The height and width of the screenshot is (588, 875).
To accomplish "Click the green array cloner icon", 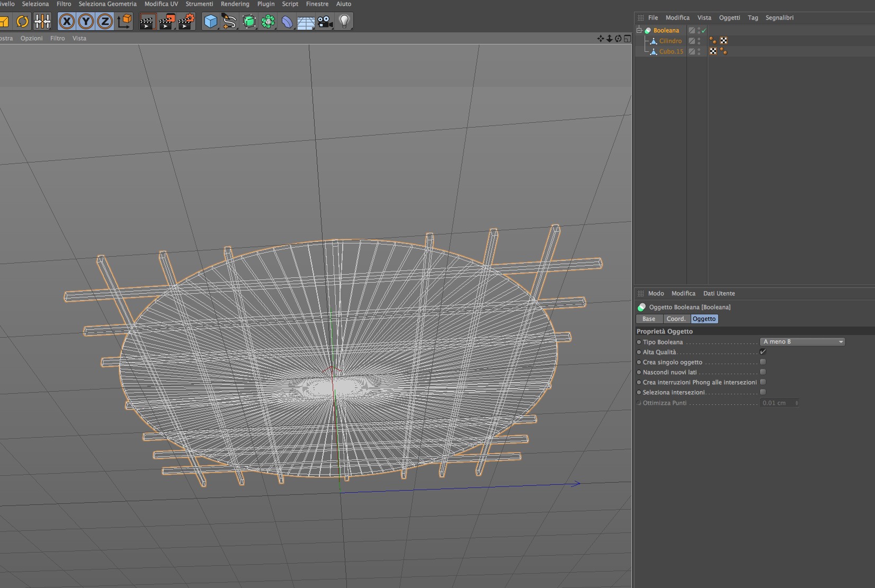I will [x=268, y=22].
